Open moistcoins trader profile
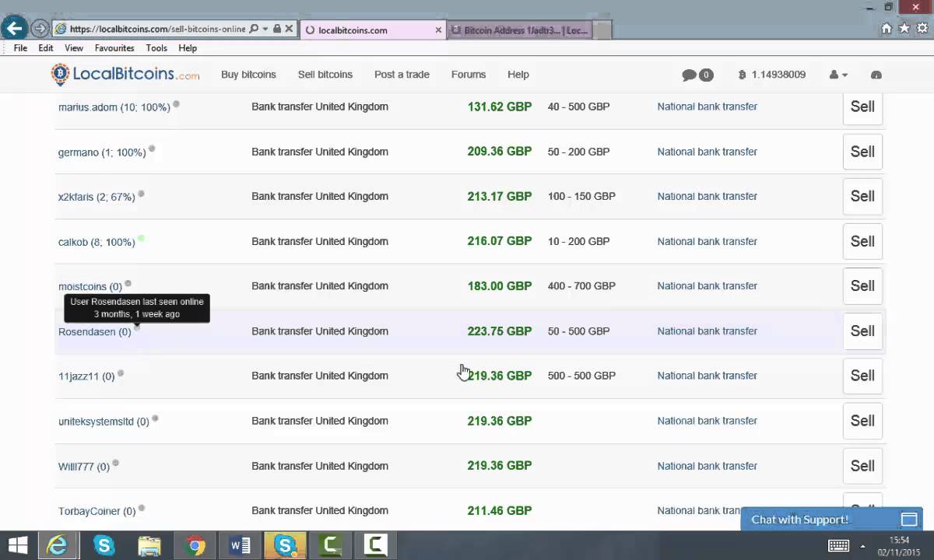Image resolution: width=934 pixels, height=560 pixels. tap(90, 286)
